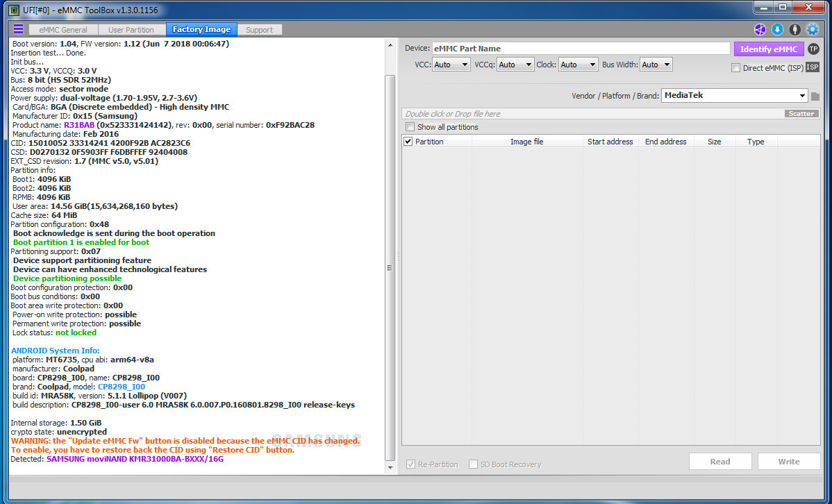The image size is (832, 504).
Task: Click the log scrollbar down arrow
Action: point(390,468)
